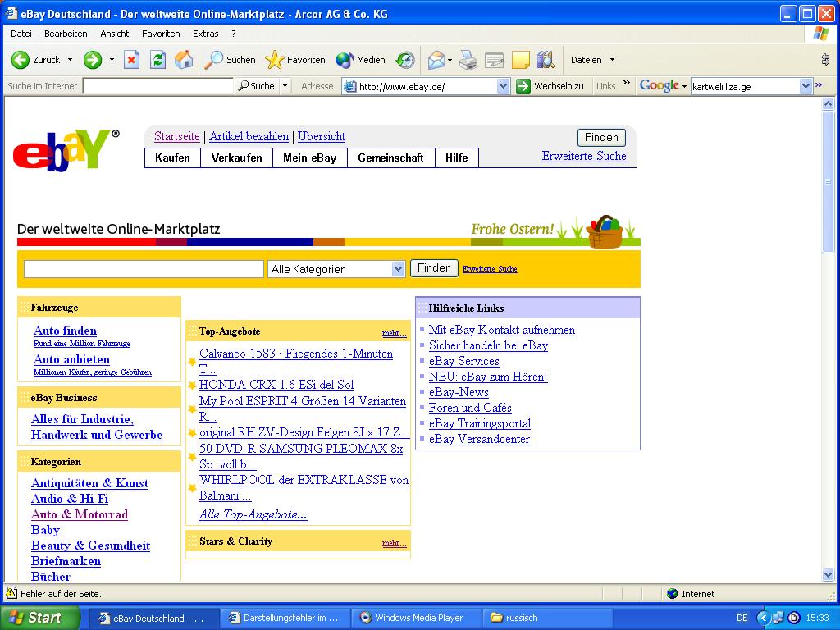Click the research book icon in toolbar
Screen dimensions: 840x630
click(546, 59)
